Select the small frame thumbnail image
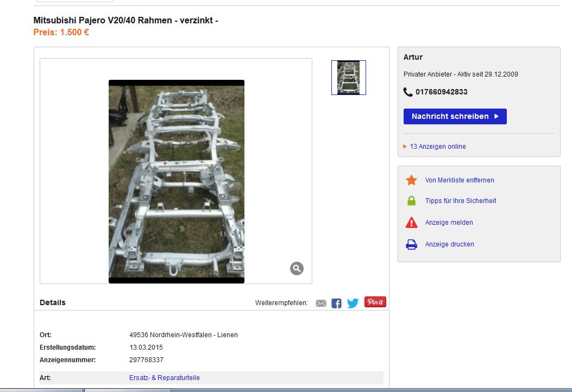This screenshot has width=572, height=392. [349, 78]
